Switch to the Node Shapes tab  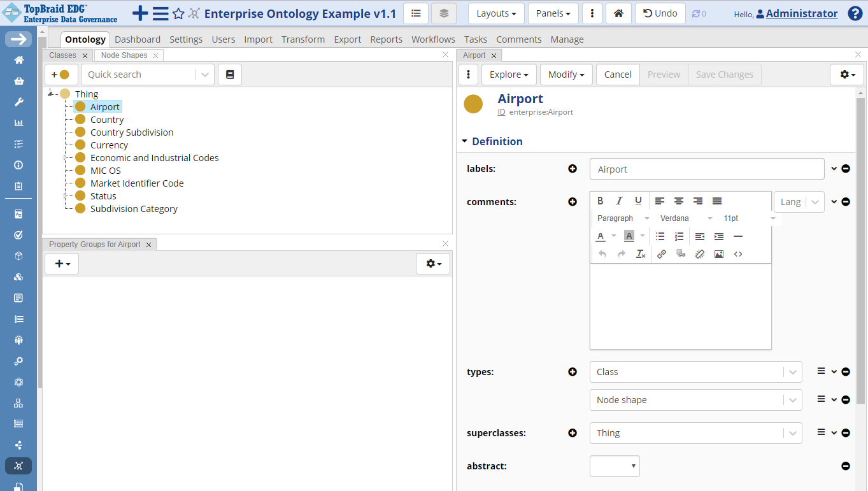click(123, 55)
